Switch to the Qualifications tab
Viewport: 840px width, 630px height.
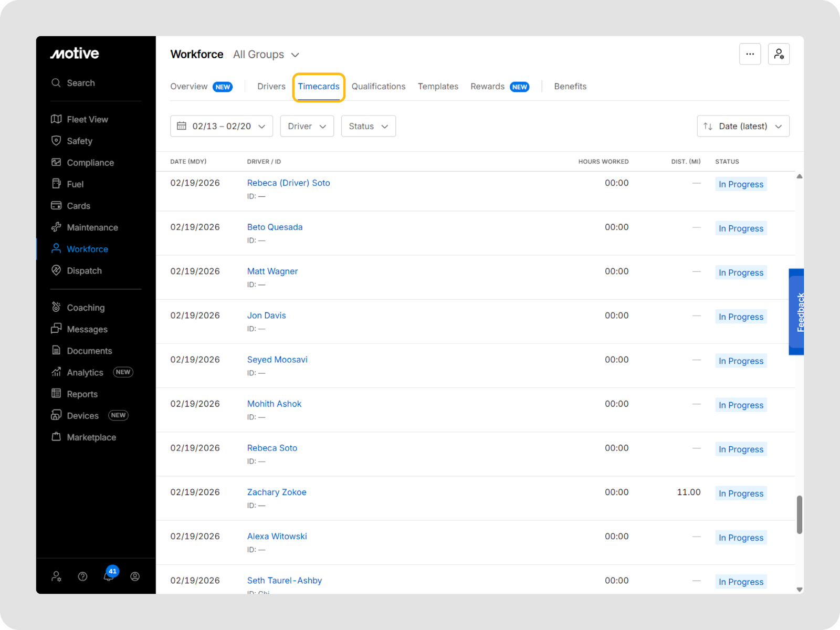pyautogui.click(x=378, y=87)
